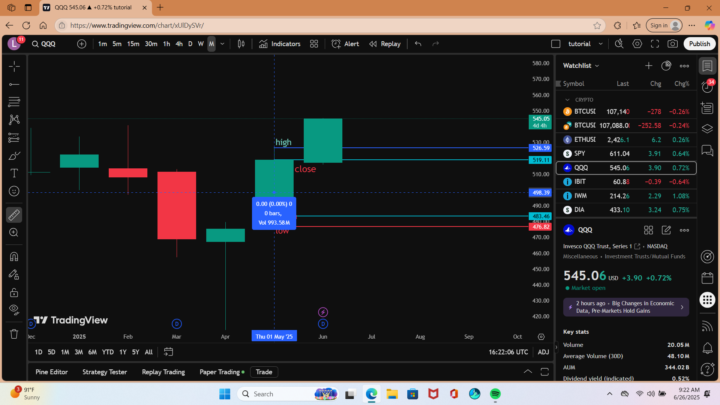Screen dimensions: 720x405
Task: Toggle fullscreen mode
Action: [655, 44]
